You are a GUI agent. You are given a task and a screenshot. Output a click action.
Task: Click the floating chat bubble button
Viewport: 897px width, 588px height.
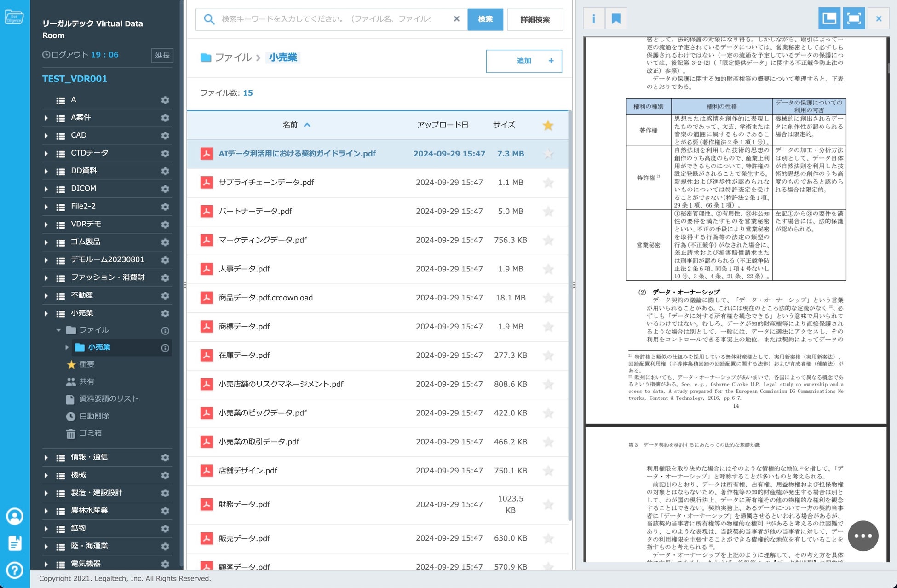pos(863,536)
